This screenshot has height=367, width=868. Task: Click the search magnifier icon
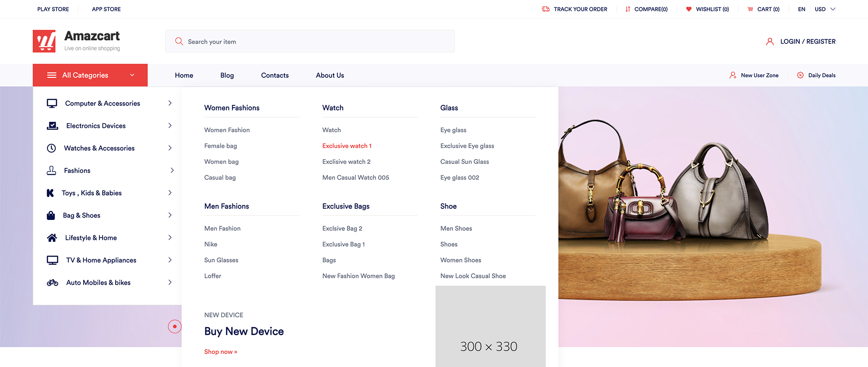[179, 41]
